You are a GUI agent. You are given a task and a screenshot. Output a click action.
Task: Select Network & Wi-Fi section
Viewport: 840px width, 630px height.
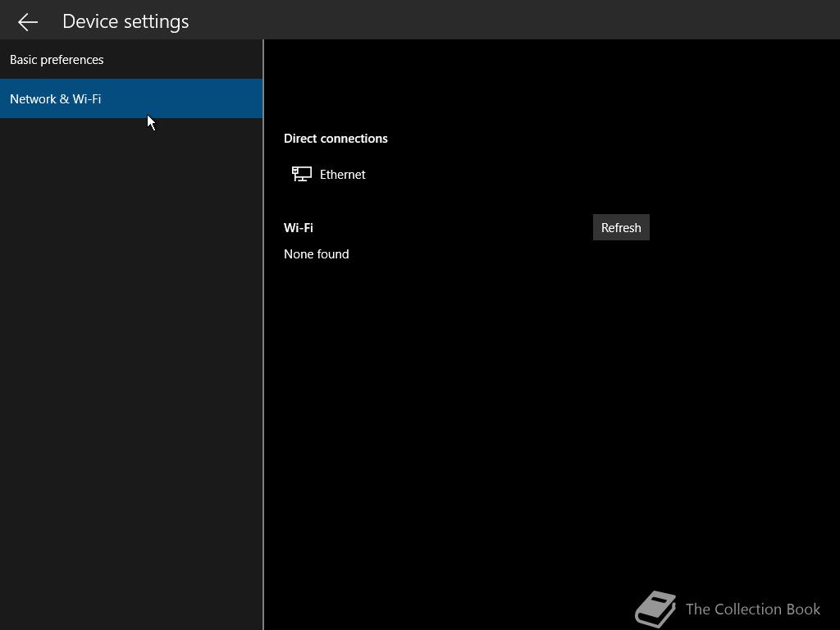pyautogui.click(x=131, y=98)
